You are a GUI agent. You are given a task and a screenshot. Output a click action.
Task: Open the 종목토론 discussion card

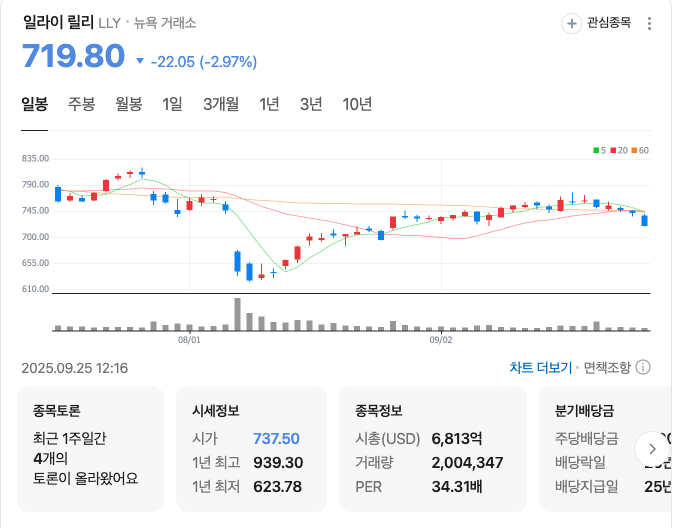(x=90, y=449)
